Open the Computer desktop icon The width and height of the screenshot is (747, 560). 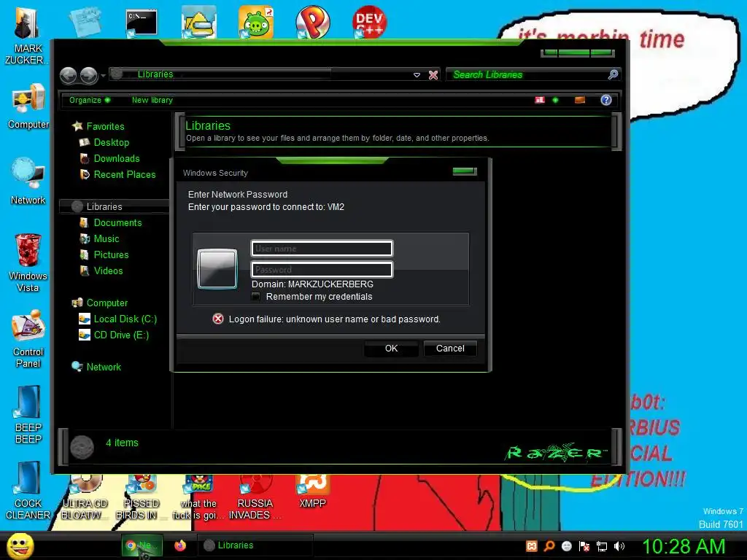coord(28,106)
